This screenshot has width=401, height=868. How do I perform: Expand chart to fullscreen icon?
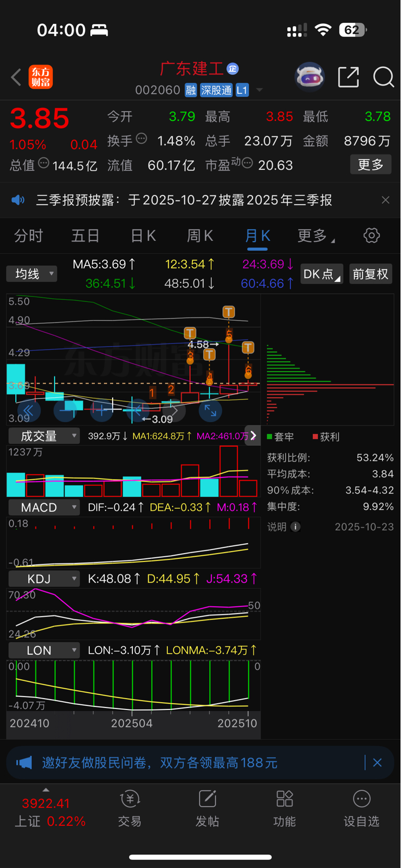coord(210,411)
